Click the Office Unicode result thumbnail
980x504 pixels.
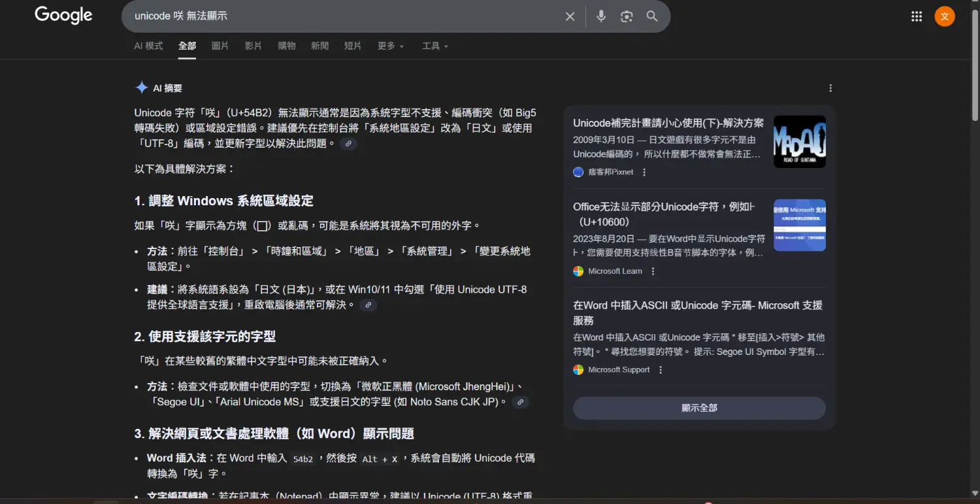pos(799,225)
